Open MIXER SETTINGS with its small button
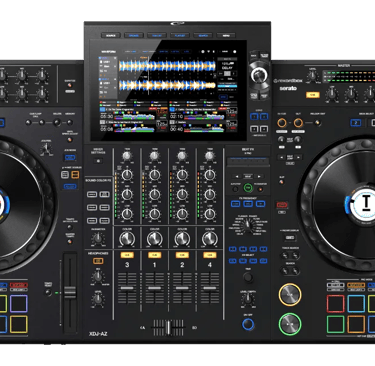The height and width of the screenshot is (366, 375). click(x=98, y=161)
